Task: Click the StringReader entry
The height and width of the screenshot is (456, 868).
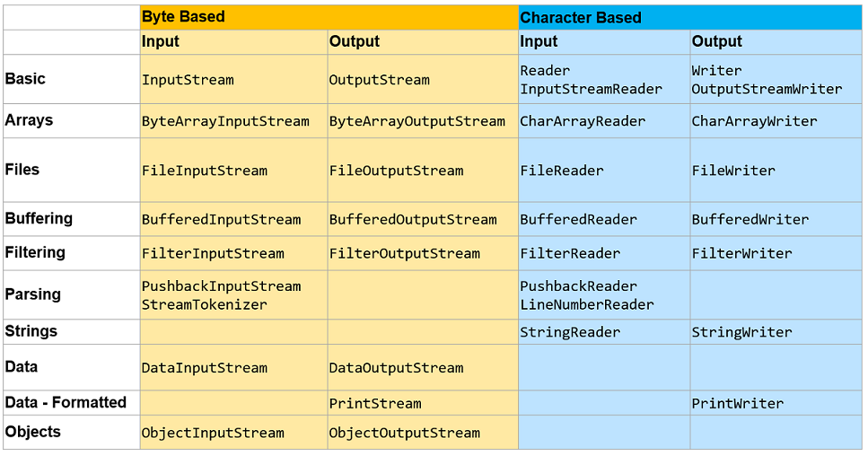Action: 570,332
